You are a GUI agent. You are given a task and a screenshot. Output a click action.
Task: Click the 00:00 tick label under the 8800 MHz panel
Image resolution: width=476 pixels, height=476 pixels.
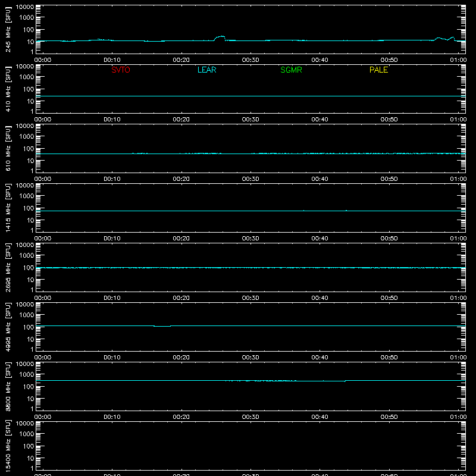click(x=43, y=417)
